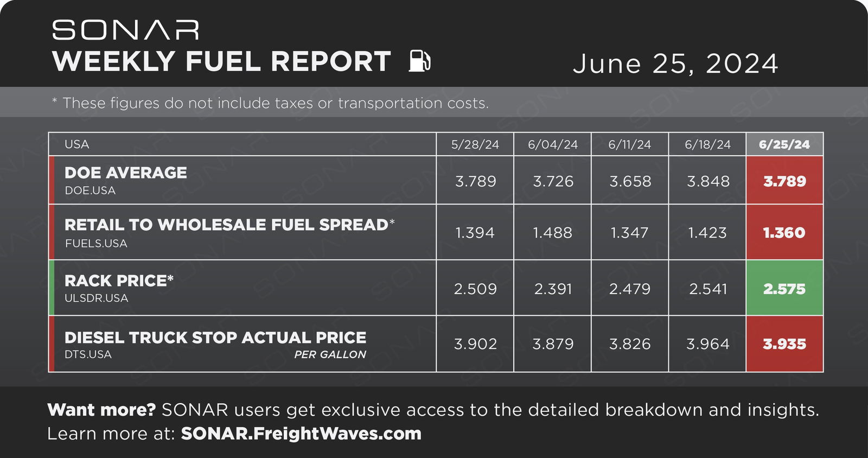Select the 6/25/24 column header

784,144
